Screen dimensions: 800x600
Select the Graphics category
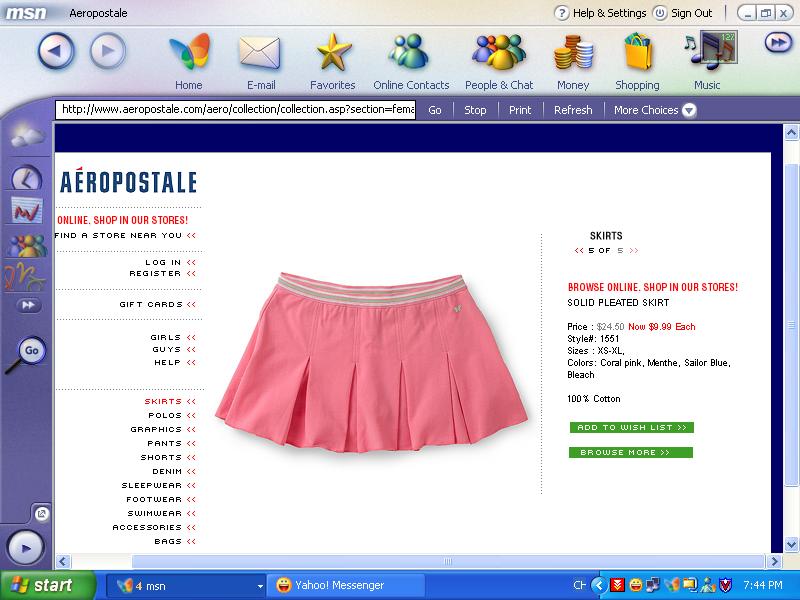coord(163,429)
